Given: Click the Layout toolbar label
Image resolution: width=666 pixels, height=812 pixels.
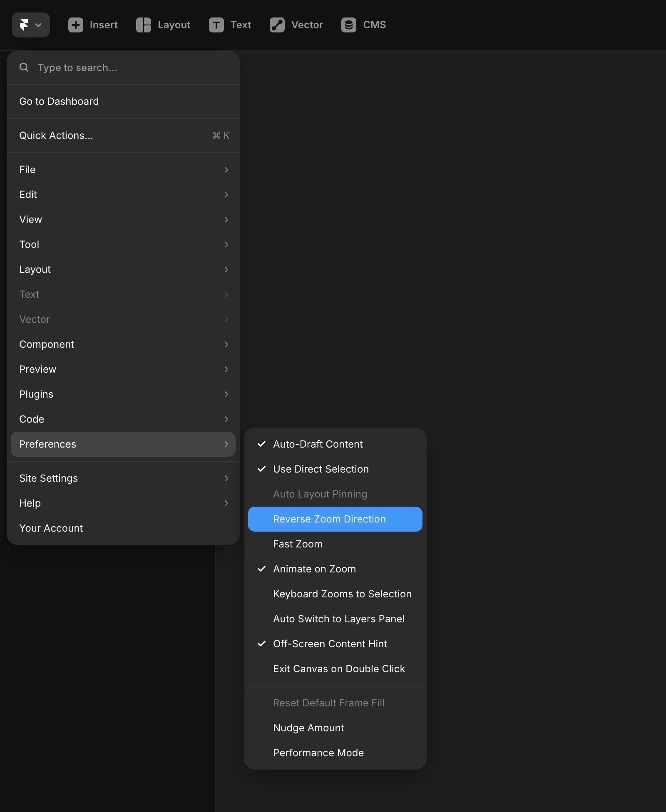Looking at the screenshot, I should coord(174,25).
